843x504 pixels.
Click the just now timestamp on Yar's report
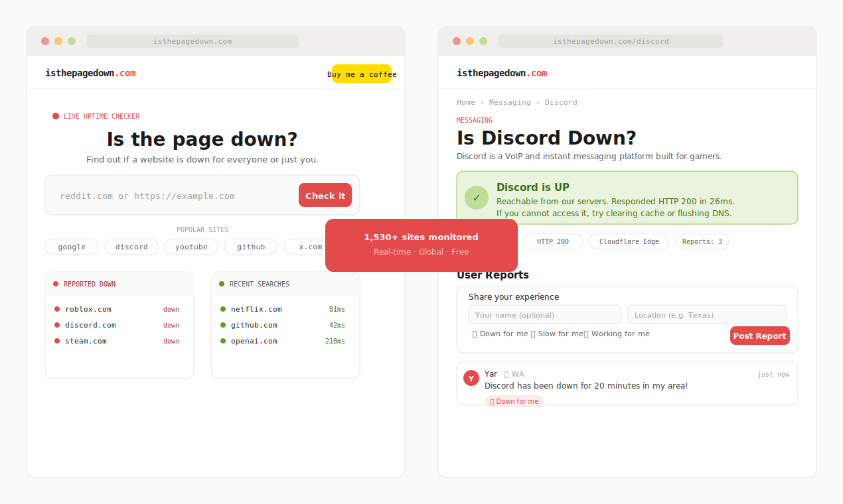point(773,374)
